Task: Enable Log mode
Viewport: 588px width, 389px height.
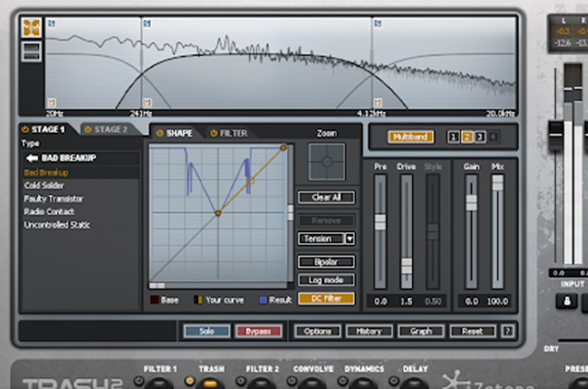Action: 326,280
